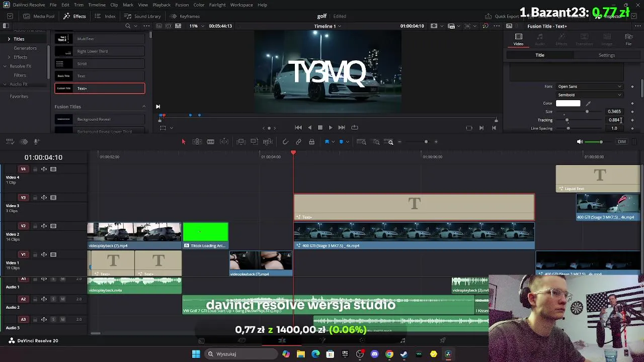Screen dimensions: 644x362
Task: Adjust the Line Spacing slider
Action: 568,128
